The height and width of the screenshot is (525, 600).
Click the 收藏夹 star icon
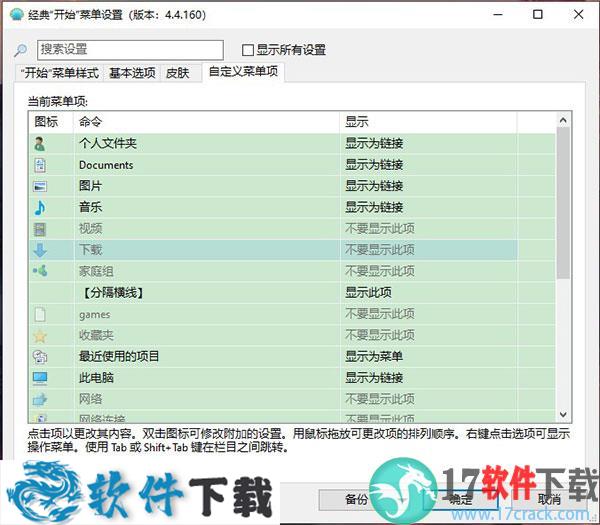(40, 336)
